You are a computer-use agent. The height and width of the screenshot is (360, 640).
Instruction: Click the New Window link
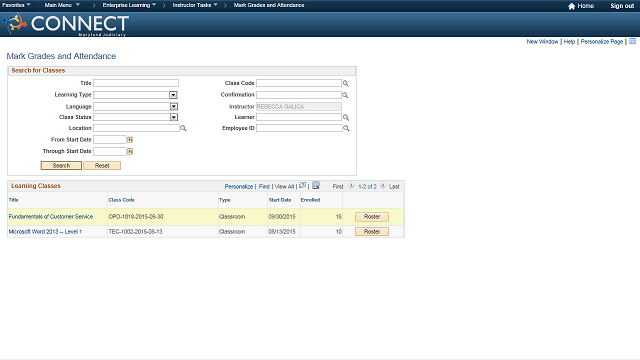click(x=542, y=42)
